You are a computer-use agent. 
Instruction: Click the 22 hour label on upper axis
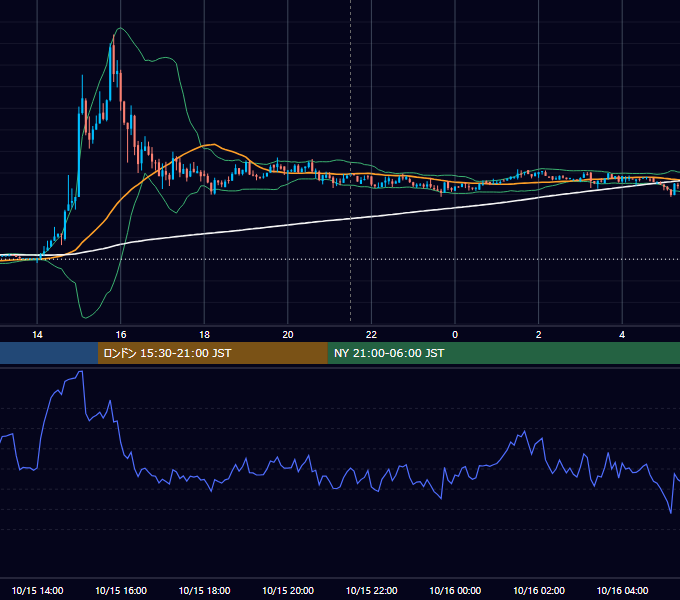pyautogui.click(x=371, y=335)
